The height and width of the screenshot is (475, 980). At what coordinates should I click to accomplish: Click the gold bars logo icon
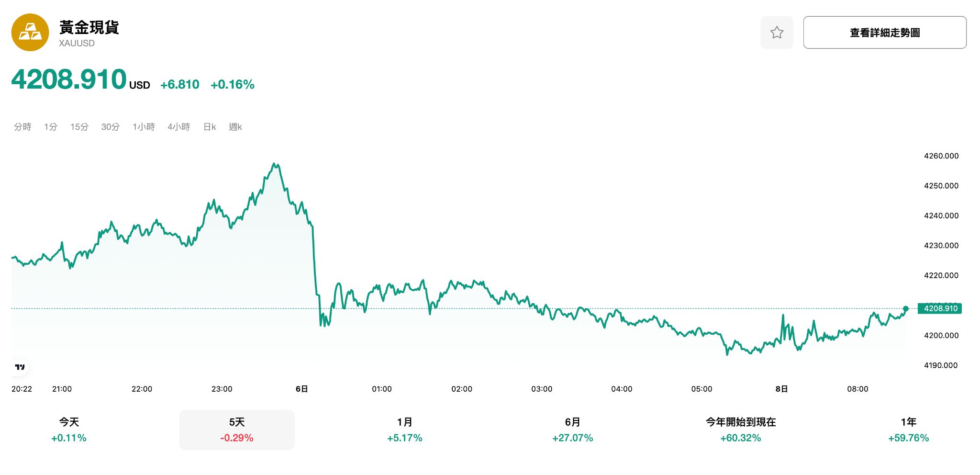tap(30, 32)
